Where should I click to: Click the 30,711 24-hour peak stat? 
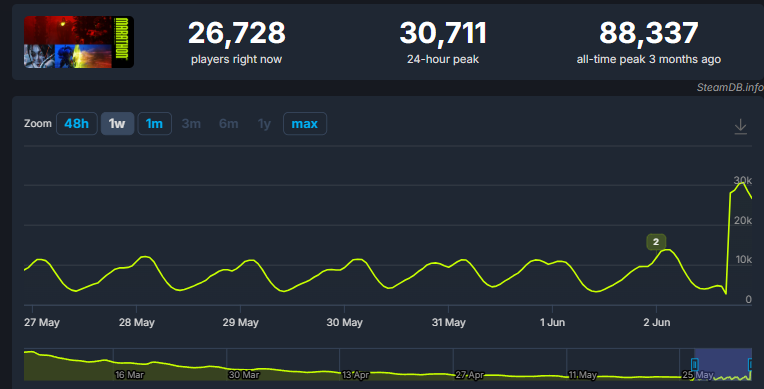443,42
